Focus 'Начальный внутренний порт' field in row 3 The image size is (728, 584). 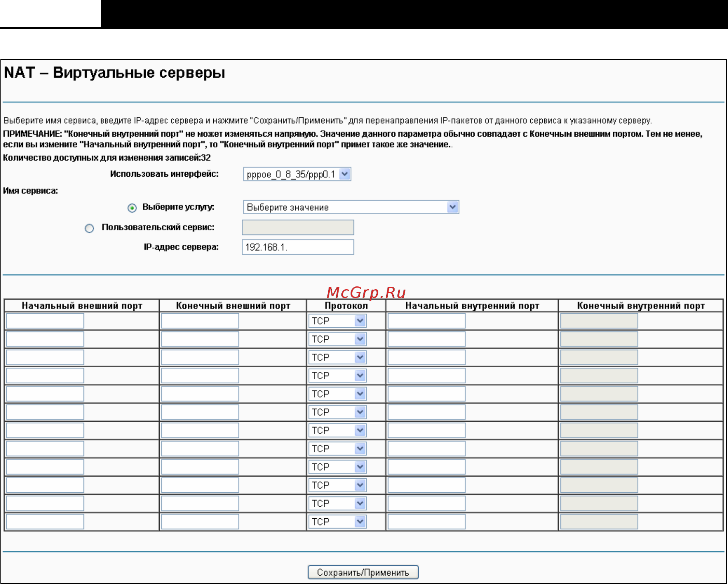[x=427, y=357]
